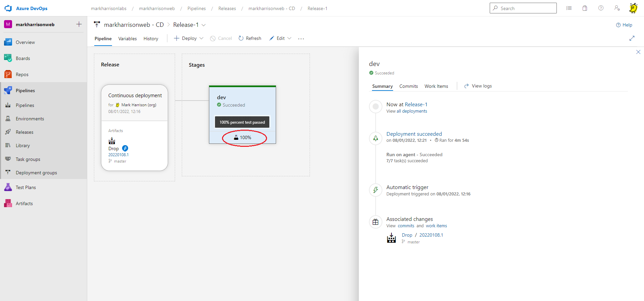Viewport: 644px width, 301px height.
Task: Open user settings icon in header
Action: 617,8
